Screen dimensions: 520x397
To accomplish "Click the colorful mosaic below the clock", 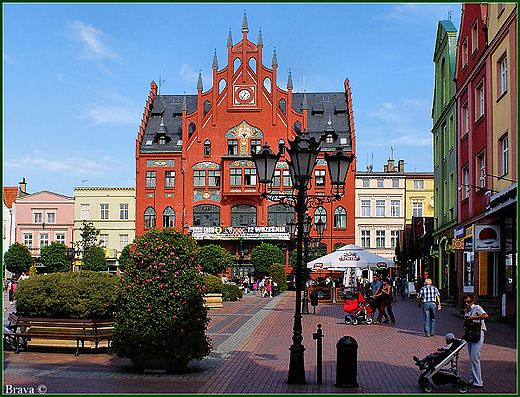I will (244, 135).
